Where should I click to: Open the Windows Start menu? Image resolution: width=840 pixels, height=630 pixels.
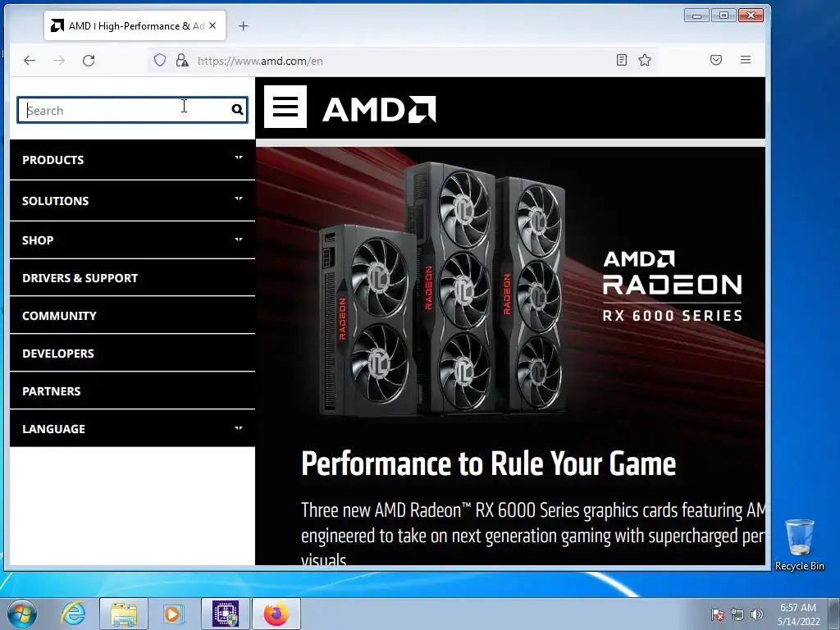22,614
